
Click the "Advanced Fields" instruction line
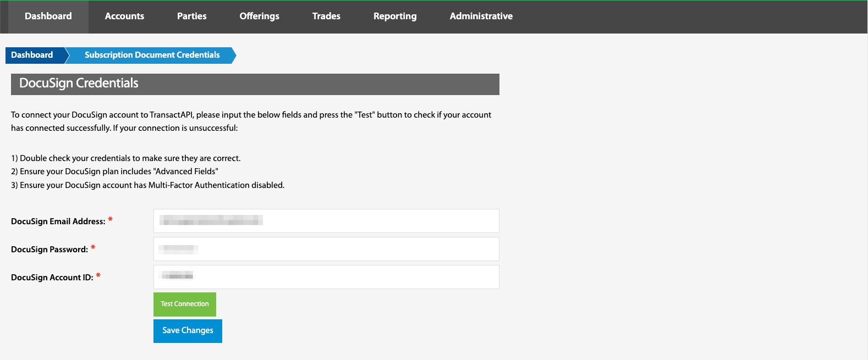pyautogui.click(x=114, y=171)
